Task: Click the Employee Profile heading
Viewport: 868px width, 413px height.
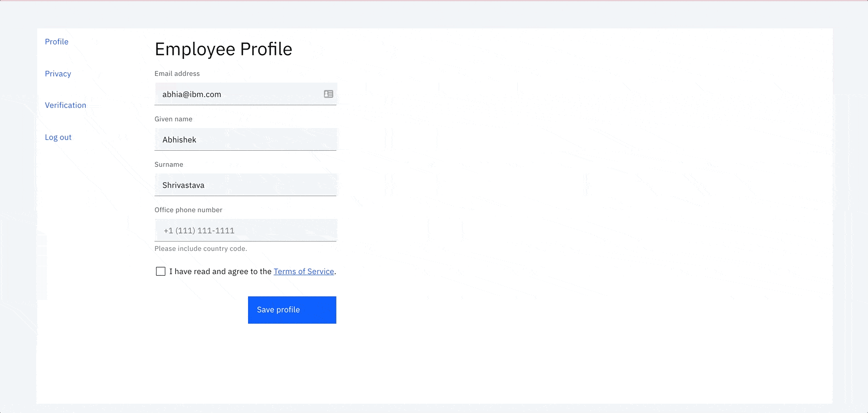Action: 224,49
